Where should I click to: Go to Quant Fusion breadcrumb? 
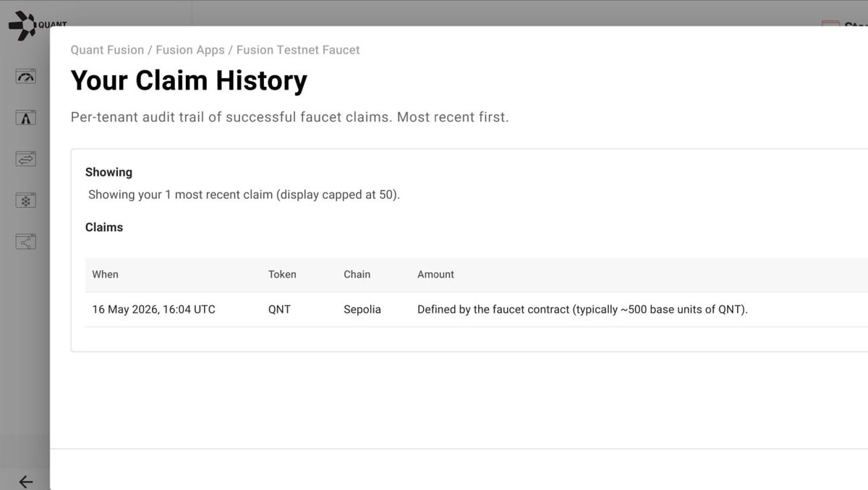coord(107,50)
